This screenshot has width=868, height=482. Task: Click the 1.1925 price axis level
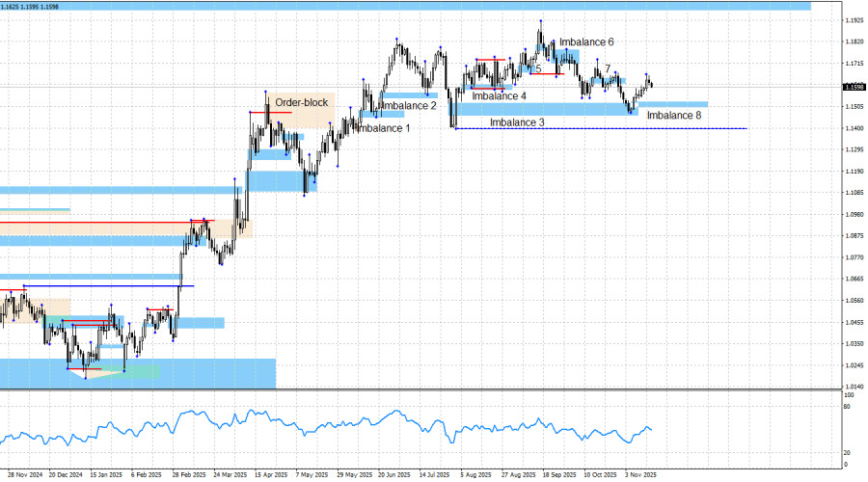coord(854,20)
